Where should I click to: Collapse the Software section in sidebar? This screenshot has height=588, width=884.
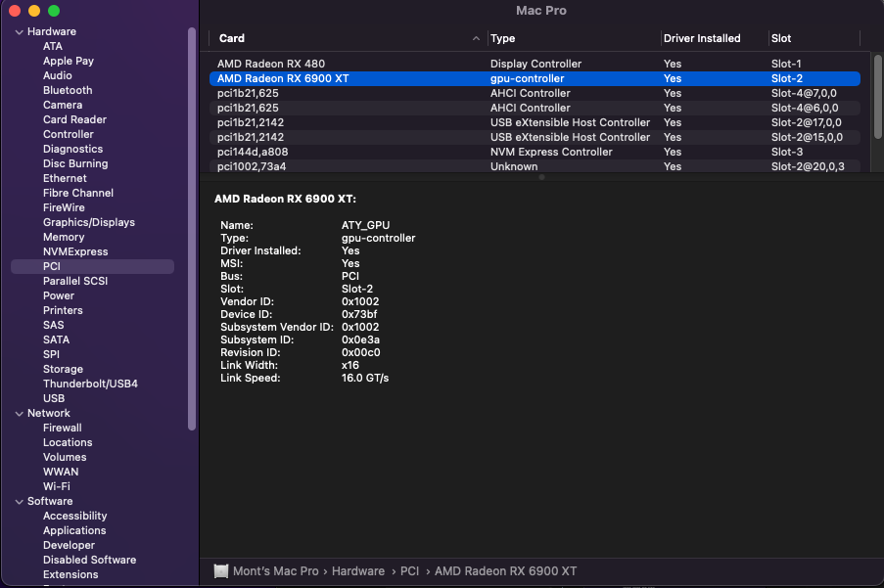point(20,501)
